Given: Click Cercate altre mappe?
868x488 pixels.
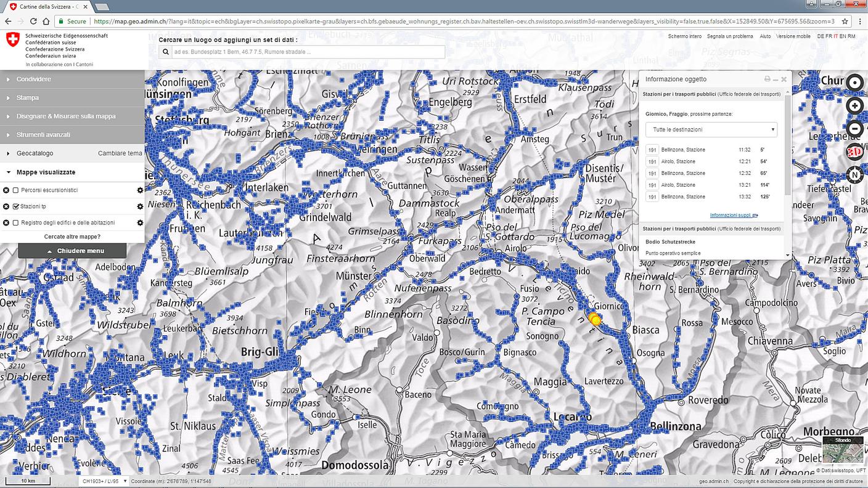Looking at the screenshot, I should click(x=72, y=237).
